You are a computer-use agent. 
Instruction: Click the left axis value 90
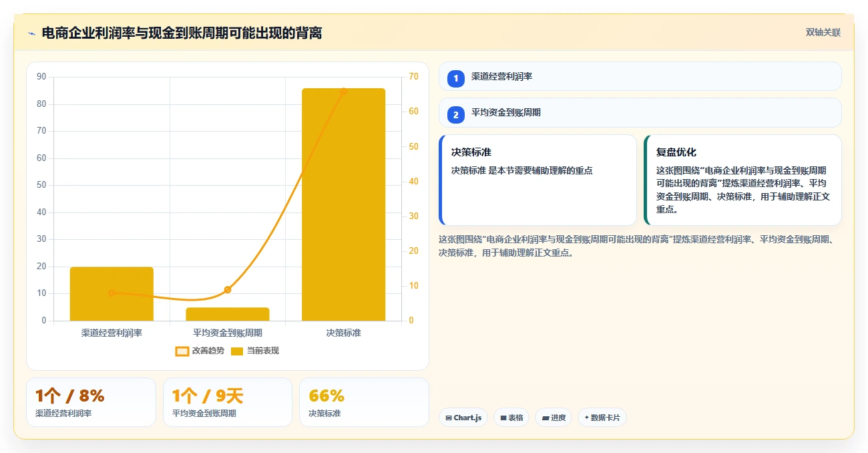click(x=41, y=77)
